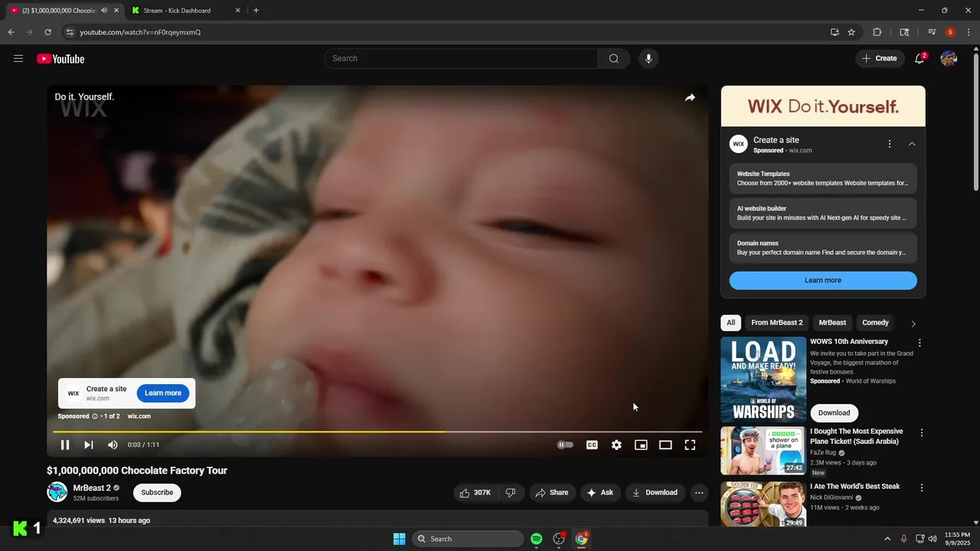This screenshot has width=980, height=551.
Task: Open wix.com link under ad overlay
Action: click(139, 416)
